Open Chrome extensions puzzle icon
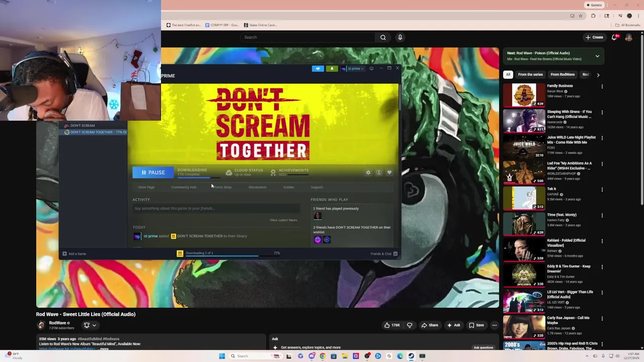The image size is (644, 362). coord(593,16)
